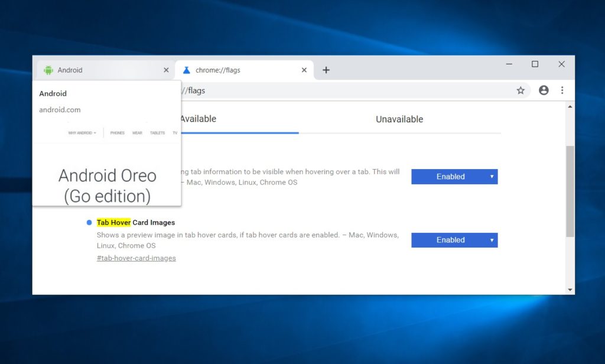This screenshot has width=605, height=364.
Task: Select the Available flags tab
Action: coord(198,119)
